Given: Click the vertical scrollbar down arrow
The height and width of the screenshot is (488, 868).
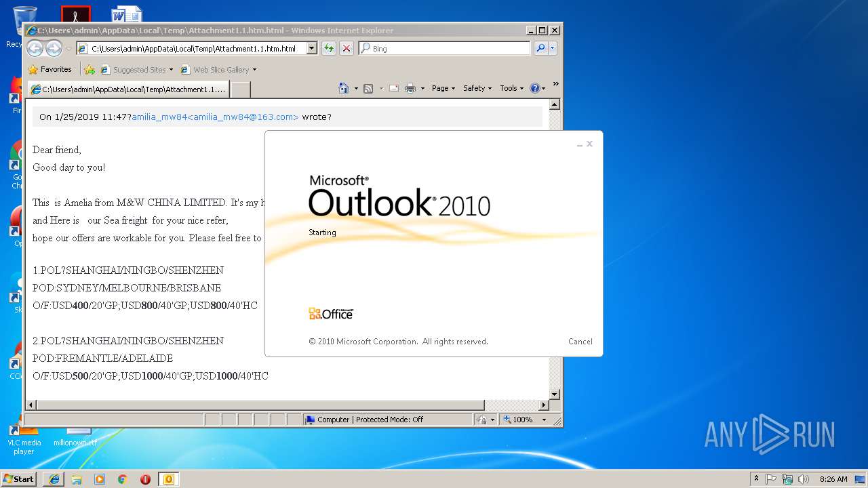Looking at the screenshot, I should point(554,394).
